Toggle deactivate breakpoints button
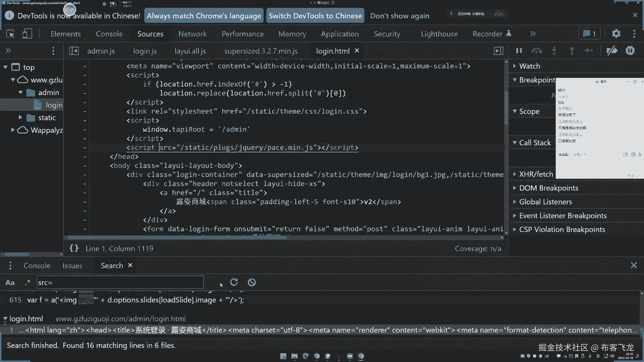644x362 pixels. (612, 51)
